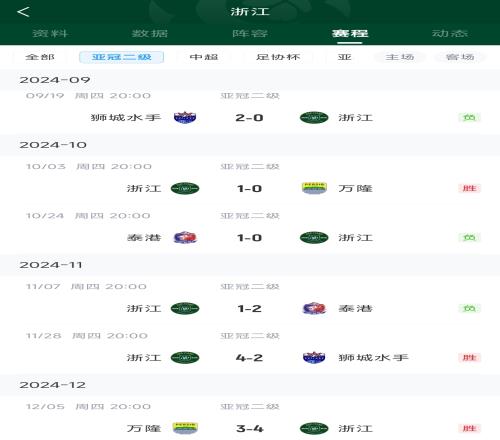Tap 狮城水手 logo in the 11/28 match
Screen dimensions: 500x440
314,358
